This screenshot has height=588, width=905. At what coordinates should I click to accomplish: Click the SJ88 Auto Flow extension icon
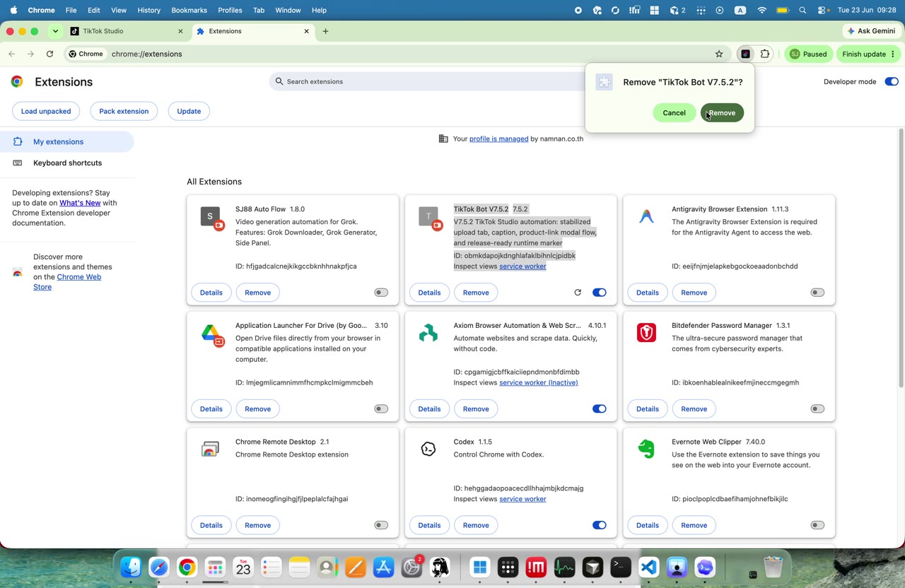(211, 218)
